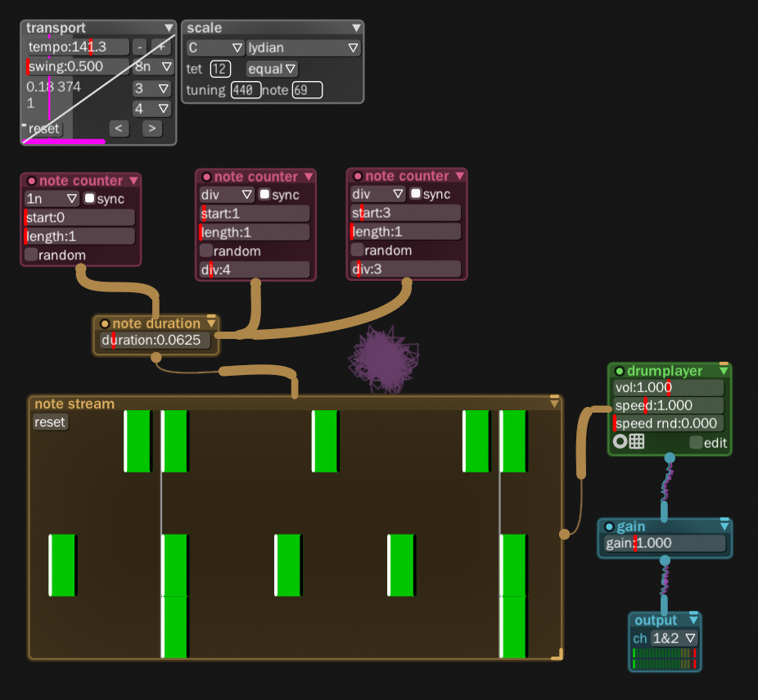Click reset in the note stream panel

tap(50, 422)
